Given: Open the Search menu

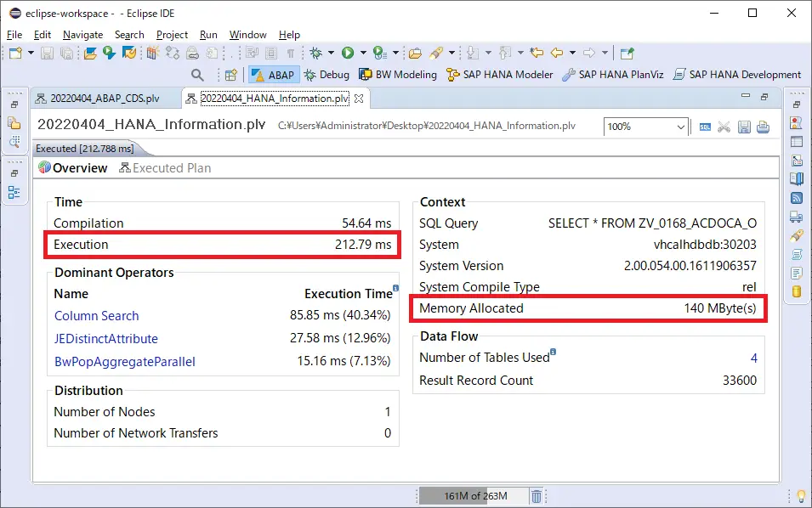Looking at the screenshot, I should click(x=129, y=35).
